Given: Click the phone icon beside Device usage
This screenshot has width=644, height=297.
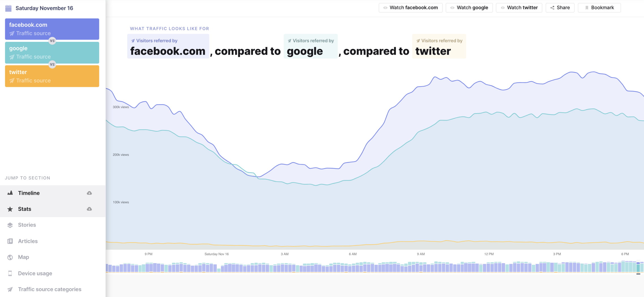Looking at the screenshot, I should [10, 273].
